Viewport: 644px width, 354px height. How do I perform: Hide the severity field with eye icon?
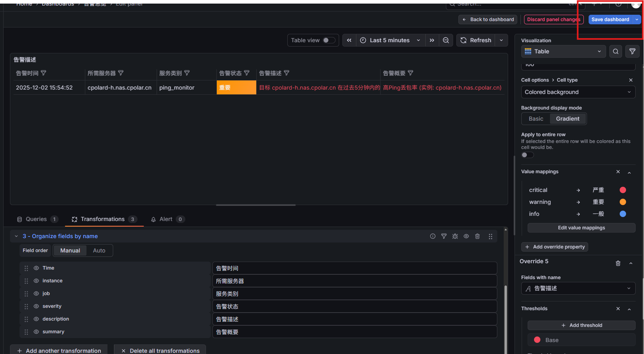click(36, 306)
